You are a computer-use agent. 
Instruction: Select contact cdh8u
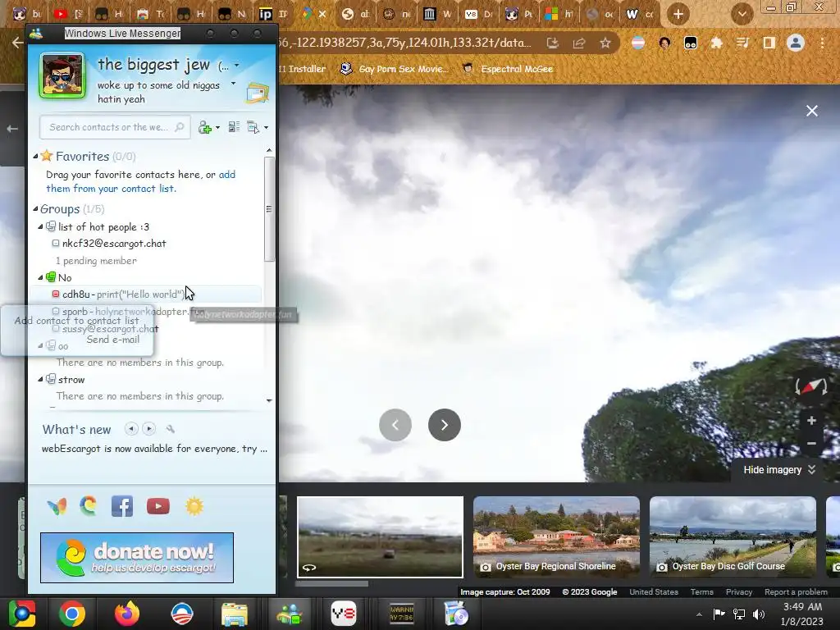[x=146, y=294]
